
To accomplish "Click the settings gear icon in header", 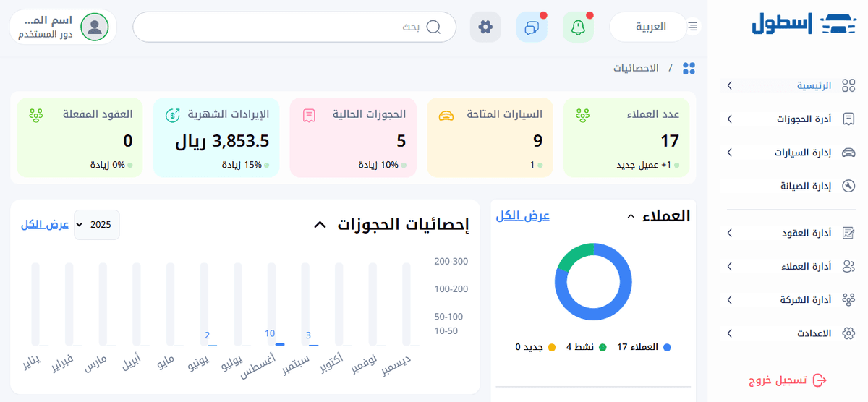I will coord(485,27).
